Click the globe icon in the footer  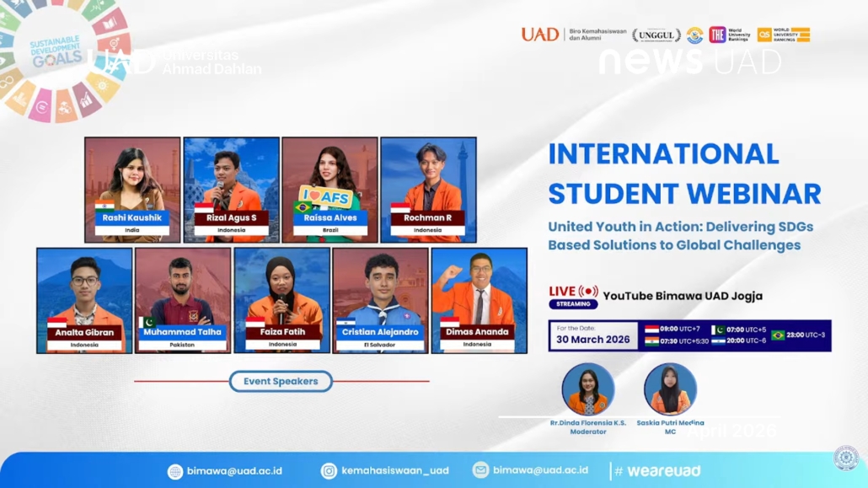(x=175, y=471)
